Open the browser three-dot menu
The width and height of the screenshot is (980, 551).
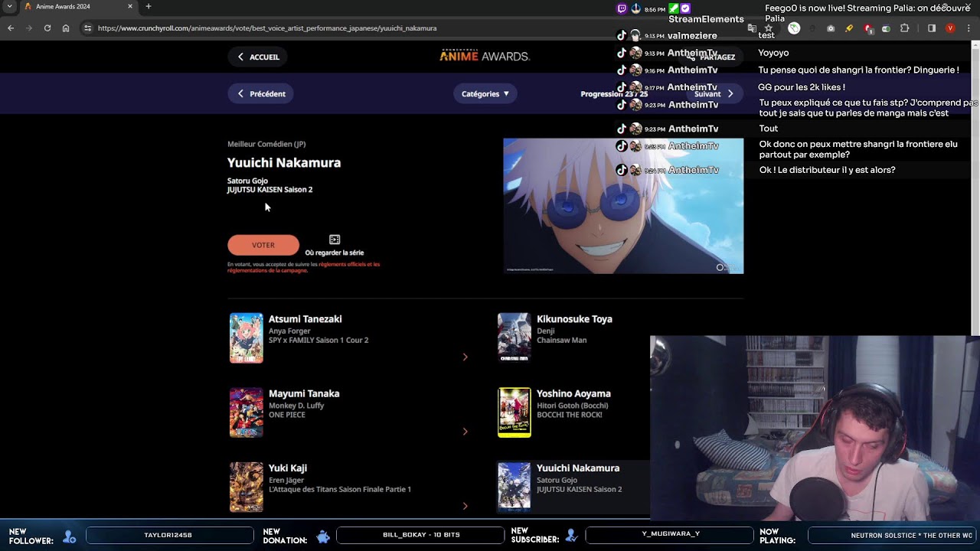click(x=969, y=28)
